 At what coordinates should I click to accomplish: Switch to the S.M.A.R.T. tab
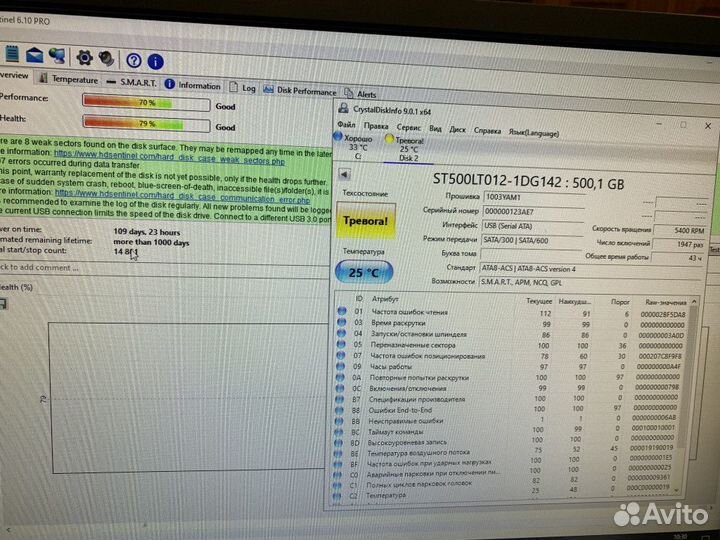131,82
